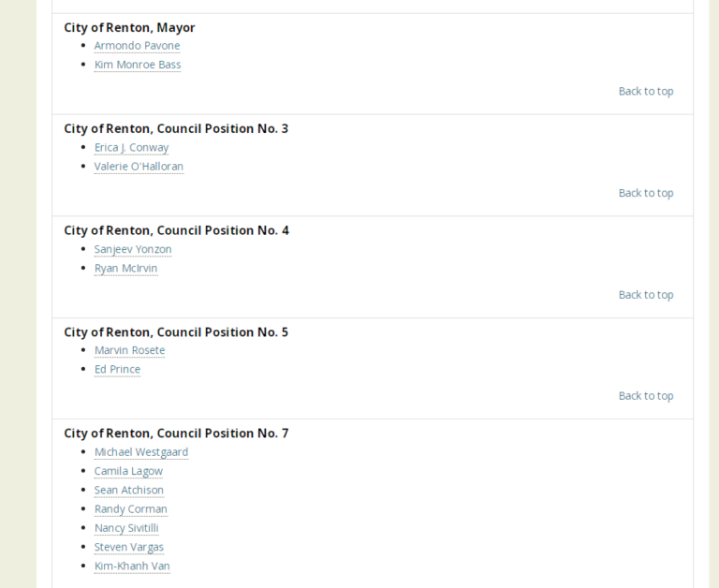Screen dimensions: 719x588
Task: Back to top under Council Position No. 5
Action: [x=645, y=396]
